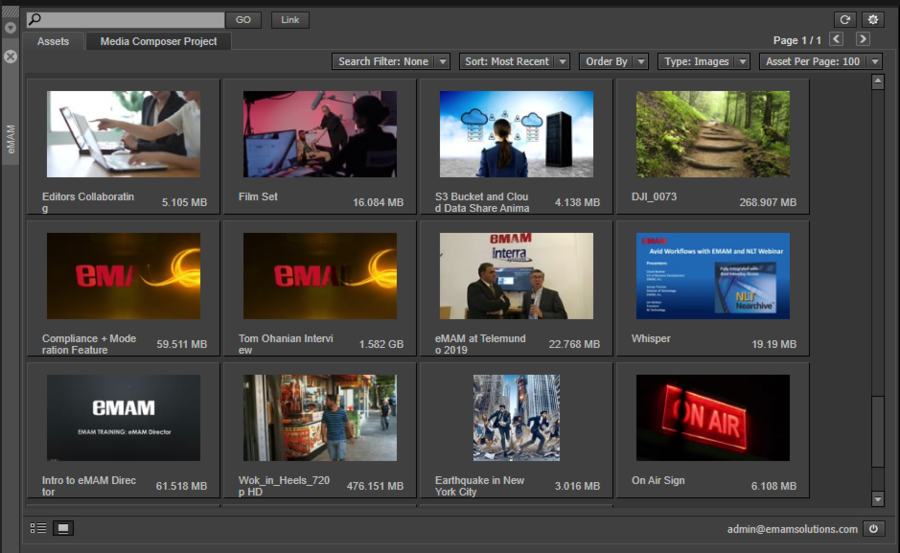This screenshot has width=900, height=553.
Task: Click the round collapse arrow icon on sidebar
Action: (x=10, y=27)
